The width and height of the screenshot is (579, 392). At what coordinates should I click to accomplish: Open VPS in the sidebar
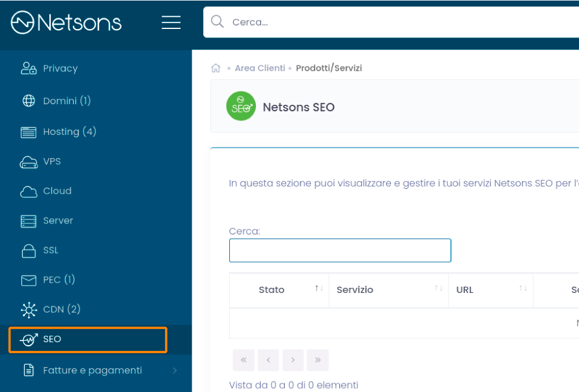point(52,162)
